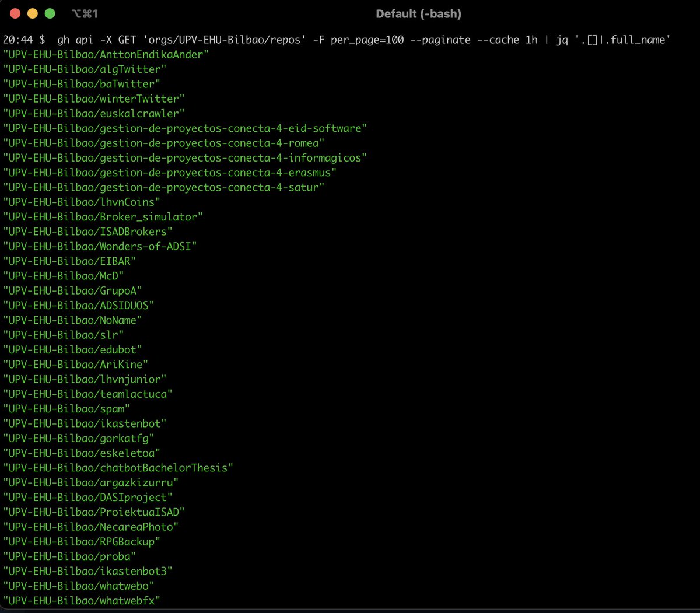Select the "UPV-EHU-Bilbao/Broker_simulator" line
700x613 pixels.
pyautogui.click(x=103, y=217)
